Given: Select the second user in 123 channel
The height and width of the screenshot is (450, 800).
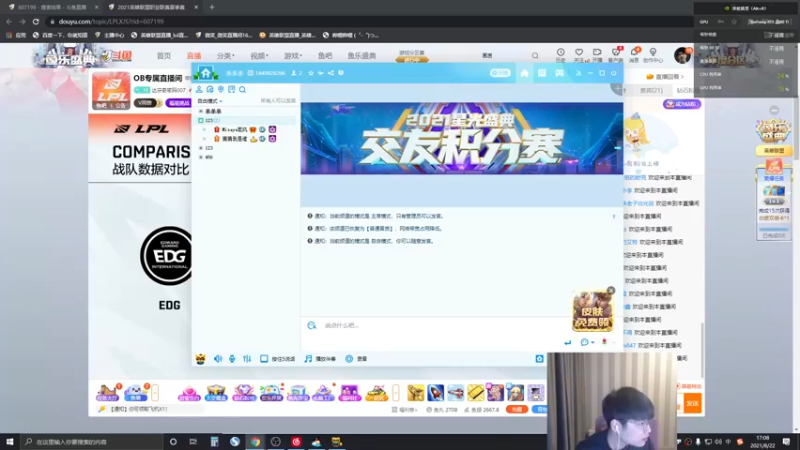Looking at the screenshot, I should pos(245,139).
